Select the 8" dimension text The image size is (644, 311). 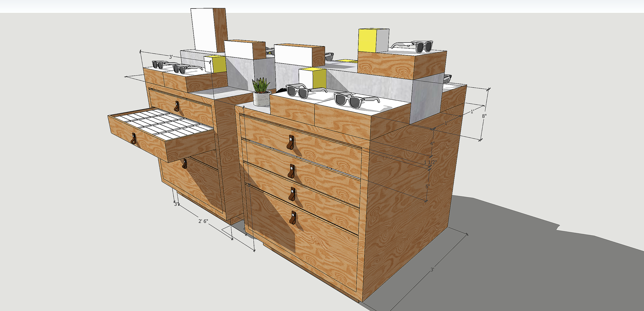pyautogui.click(x=484, y=116)
